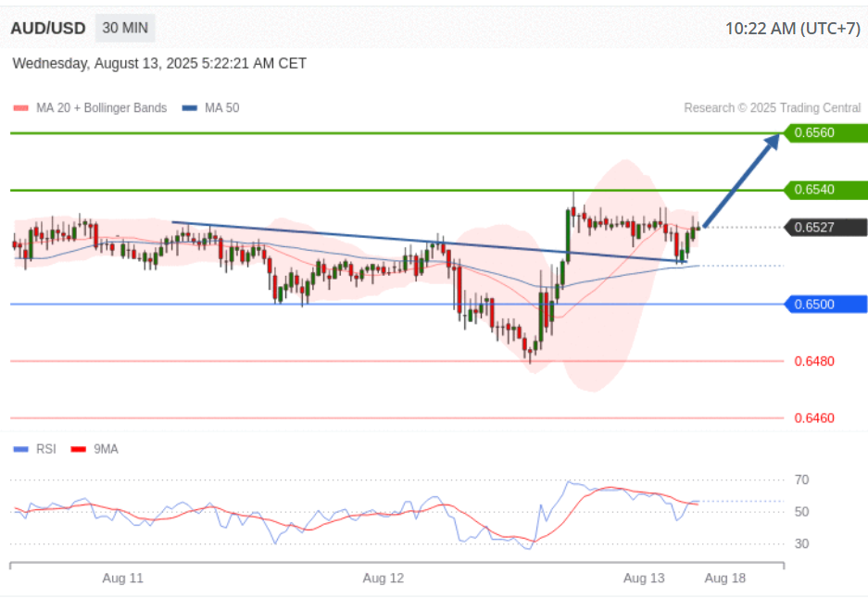Click the Aug 18 date axis label
This screenshot has height=598, width=868.
pos(724,579)
